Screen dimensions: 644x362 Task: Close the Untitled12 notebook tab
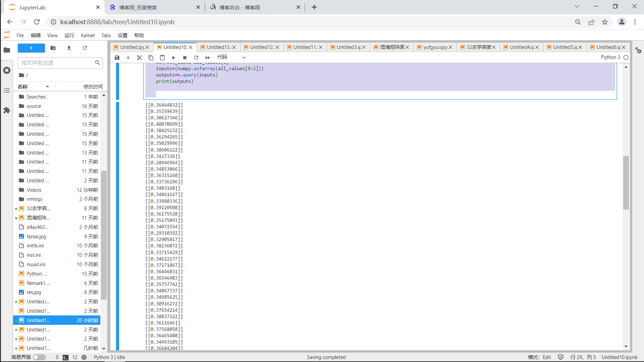(x=277, y=47)
